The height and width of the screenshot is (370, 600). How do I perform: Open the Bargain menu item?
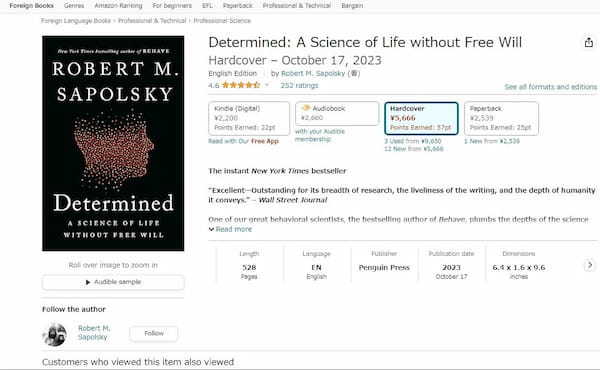(352, 6)
